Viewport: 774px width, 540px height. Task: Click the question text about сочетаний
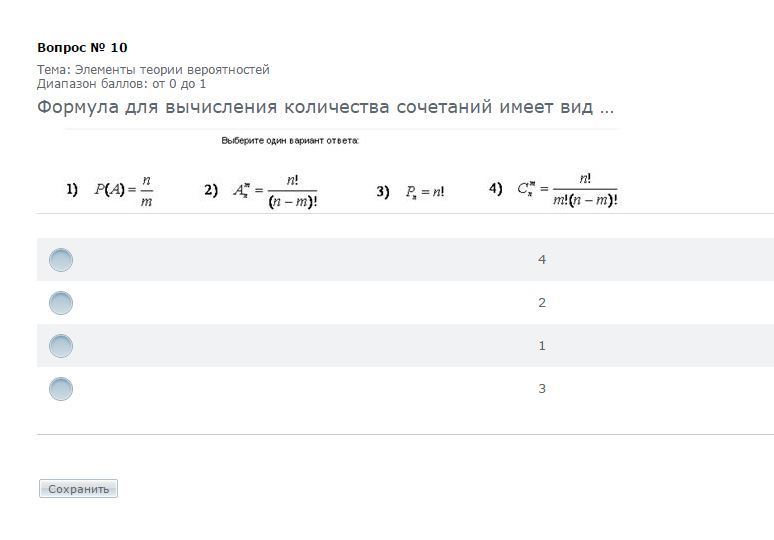click(x=325, y=107)
